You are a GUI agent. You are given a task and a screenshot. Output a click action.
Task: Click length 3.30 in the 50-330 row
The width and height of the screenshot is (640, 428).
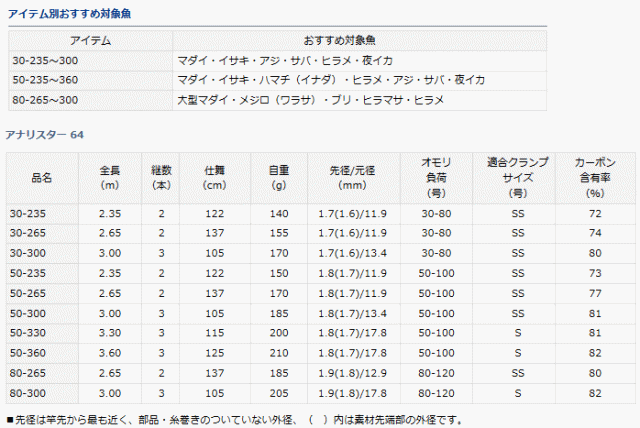[x=110, y=333]
